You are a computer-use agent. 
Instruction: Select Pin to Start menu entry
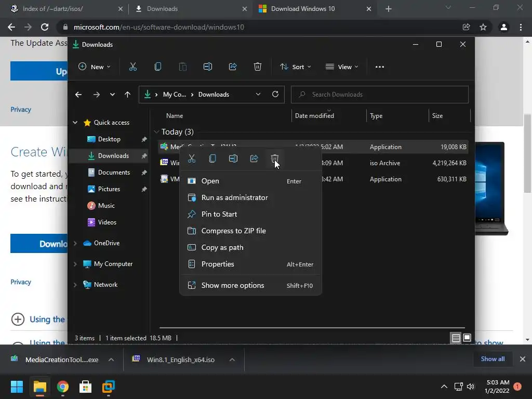coord(250,215)
